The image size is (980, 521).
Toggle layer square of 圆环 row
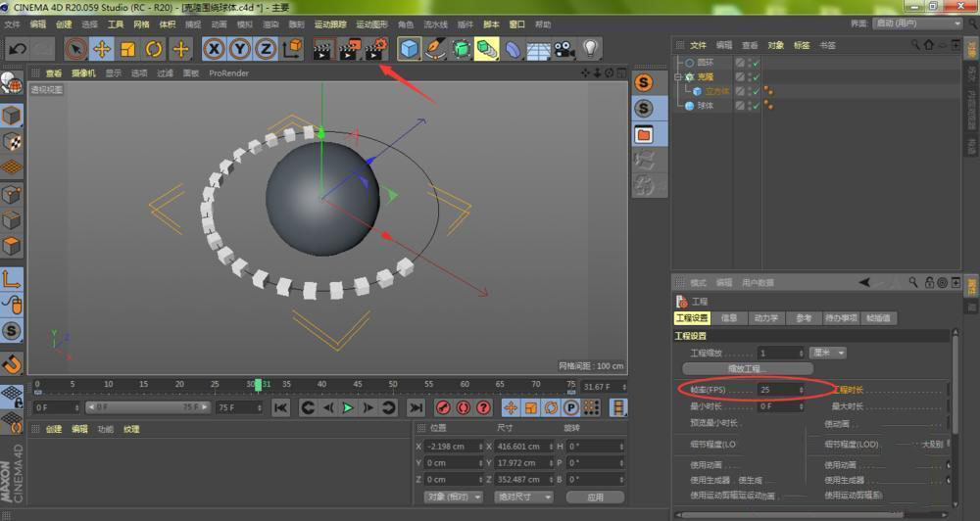point(740,63)
